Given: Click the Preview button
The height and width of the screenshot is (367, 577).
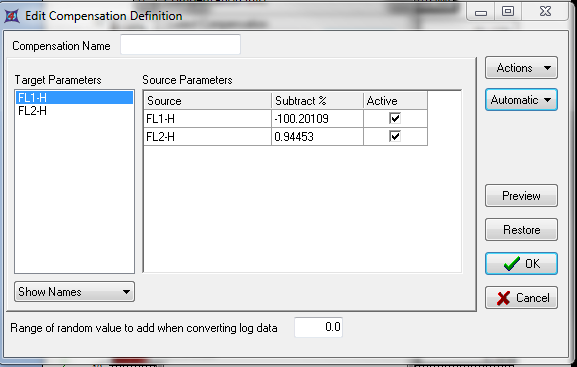Looking at the screenshot, I should (521, 195).
